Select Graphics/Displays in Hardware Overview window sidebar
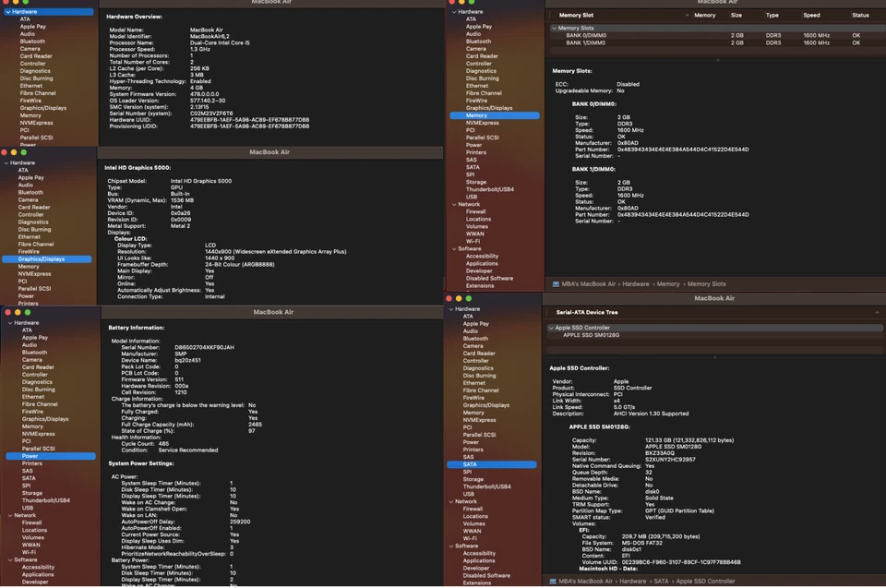 (x=43, y=108)
